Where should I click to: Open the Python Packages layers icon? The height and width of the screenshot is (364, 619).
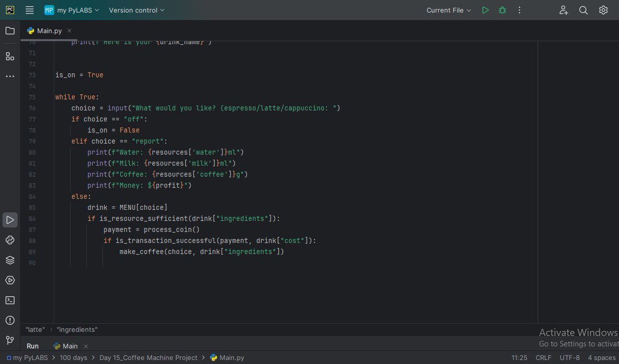tap(10, 260)
